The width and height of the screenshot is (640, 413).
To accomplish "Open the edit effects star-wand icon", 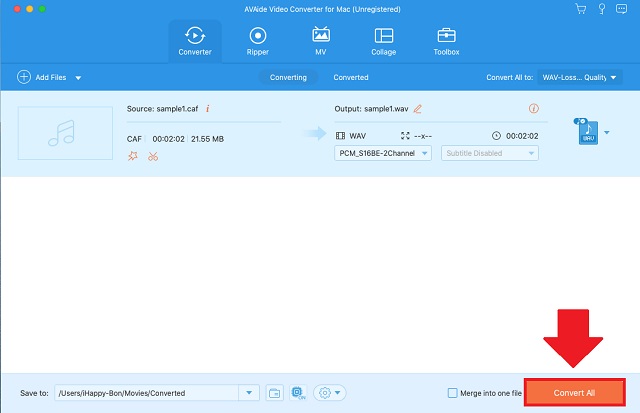I will [133, 156].
